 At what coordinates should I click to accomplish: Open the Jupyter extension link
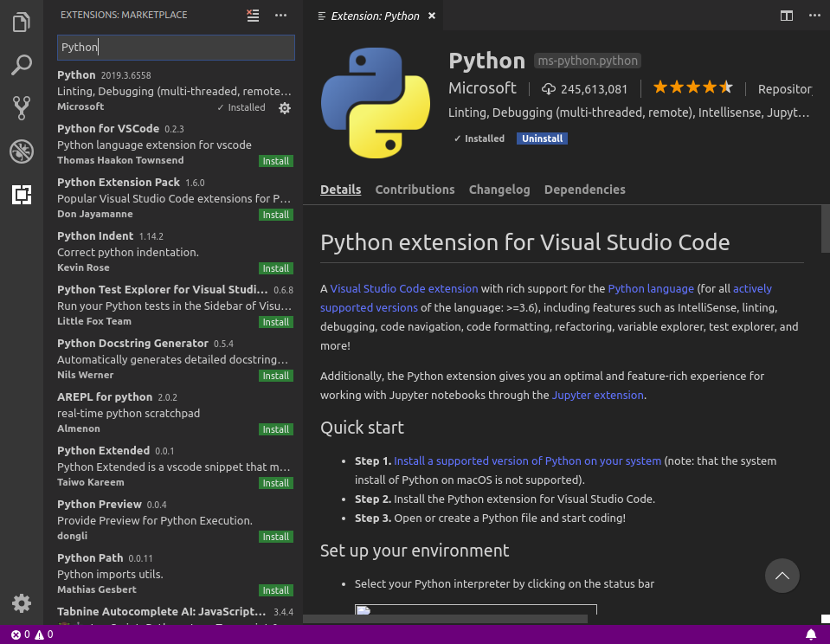pos(598,396)
